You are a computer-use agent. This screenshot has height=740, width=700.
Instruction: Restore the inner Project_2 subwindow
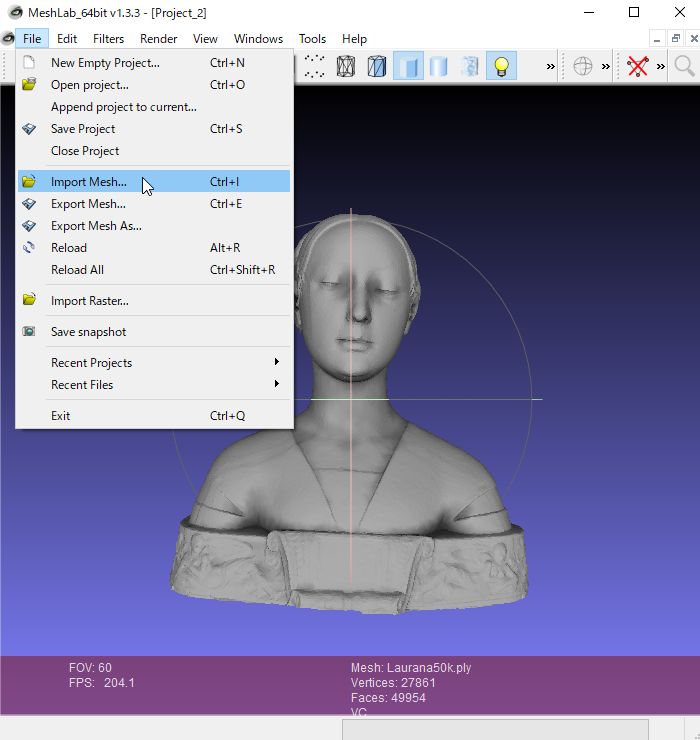675,39
